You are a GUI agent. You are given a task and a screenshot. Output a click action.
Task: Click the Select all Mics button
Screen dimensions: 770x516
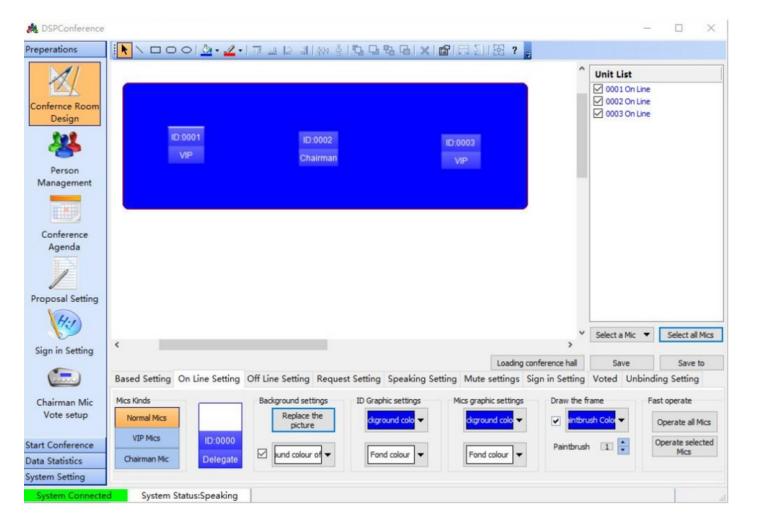pyautogui.click(x=691, y=335)
